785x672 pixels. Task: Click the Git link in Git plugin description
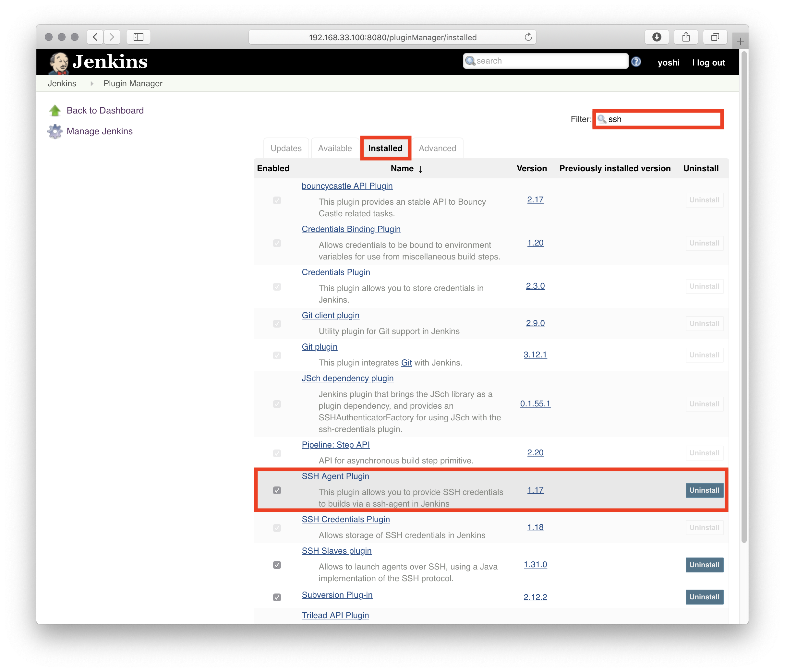tap(406, 363)
